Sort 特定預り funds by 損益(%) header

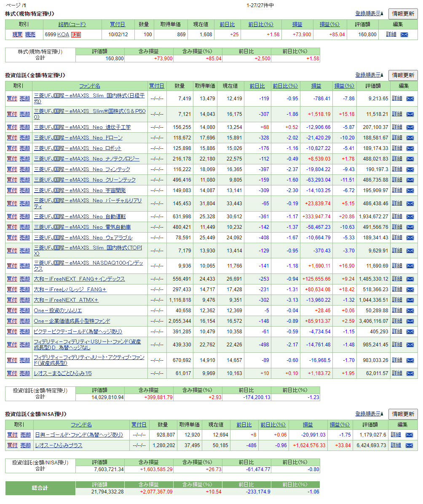[344, 86]
